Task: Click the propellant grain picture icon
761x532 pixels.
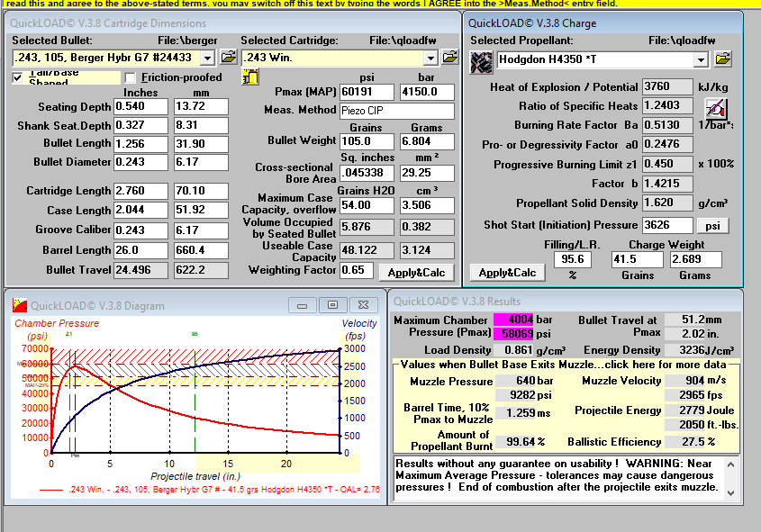Action: [x=481, y=62]
